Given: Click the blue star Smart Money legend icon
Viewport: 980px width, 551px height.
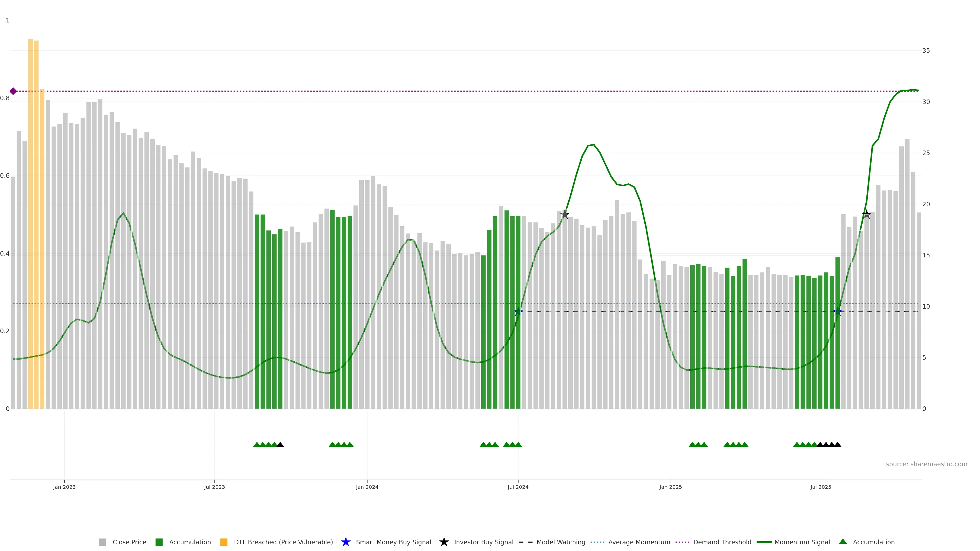Looking at the screenshot, I should tap(346, 542).
